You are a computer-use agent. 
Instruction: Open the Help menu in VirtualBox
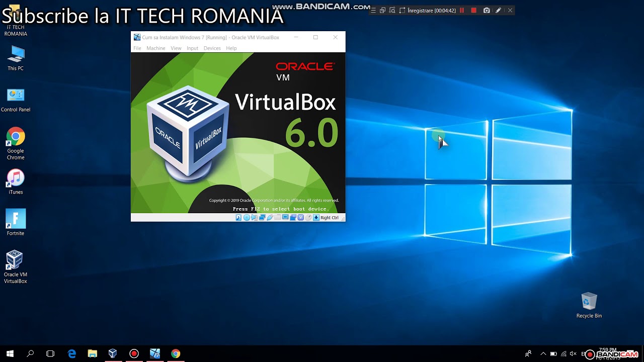point(231,48)
